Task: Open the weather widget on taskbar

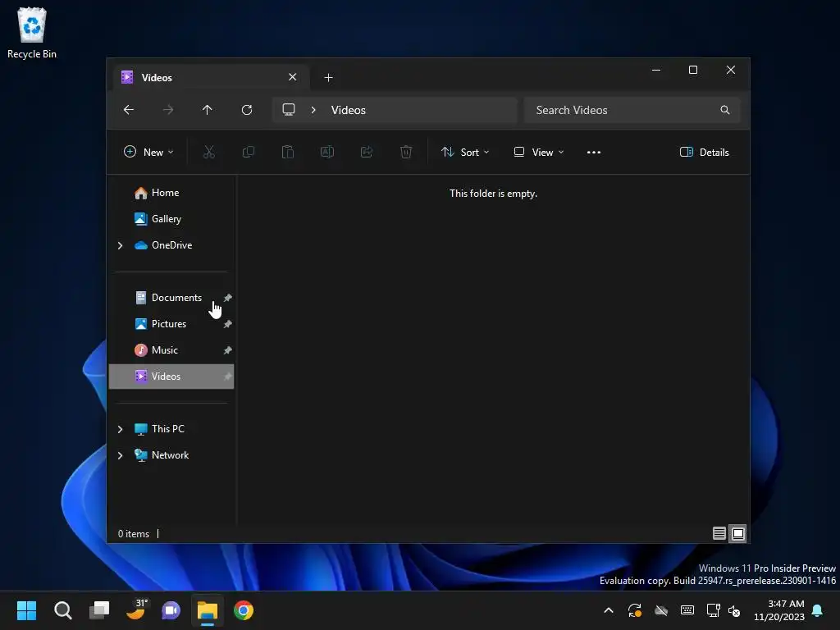Action: click(136, 610)
